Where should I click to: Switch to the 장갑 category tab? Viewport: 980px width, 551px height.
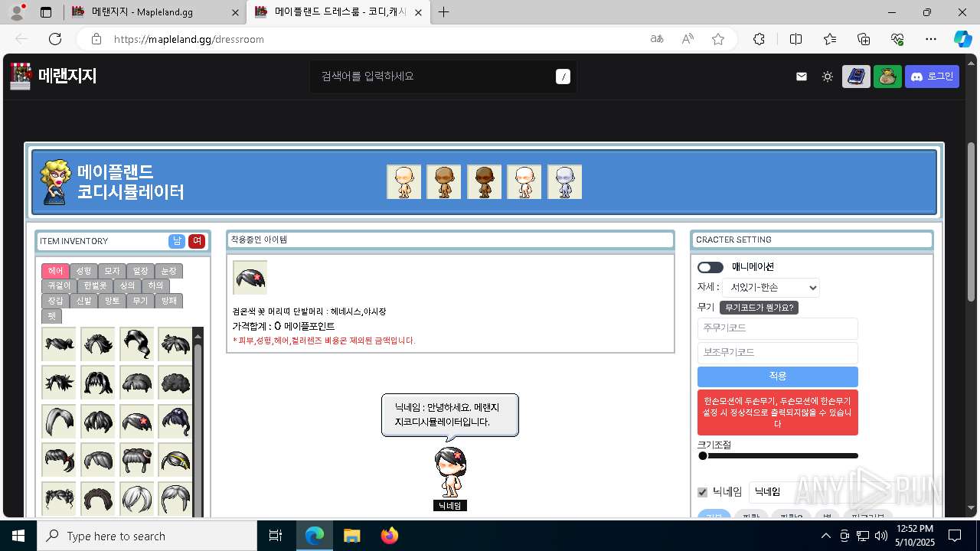[56, 301]
